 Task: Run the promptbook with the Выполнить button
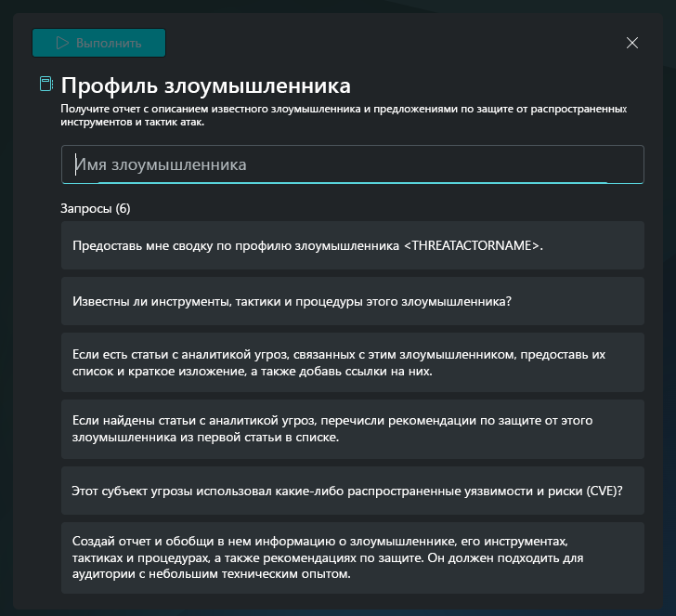[98, 43]
